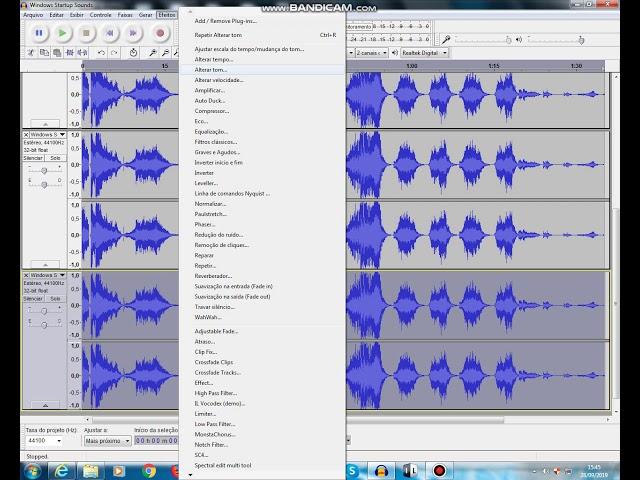Select the Normalizar effect
Viewport: 640px width, 480px height.
(x=262, y=204)
